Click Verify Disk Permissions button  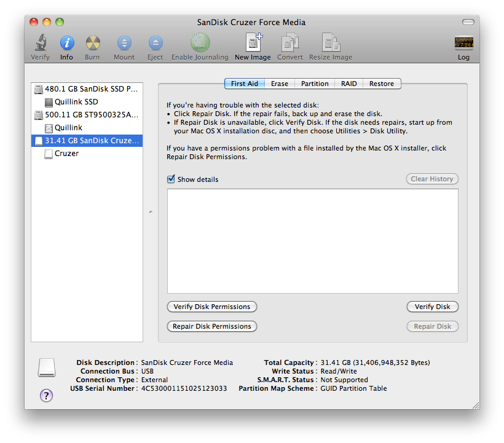(x=212, y=307)
